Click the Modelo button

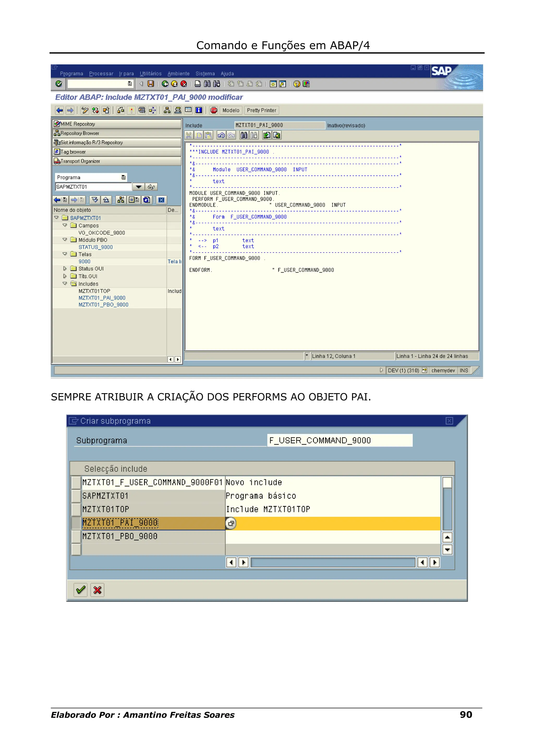pos(231,110)
